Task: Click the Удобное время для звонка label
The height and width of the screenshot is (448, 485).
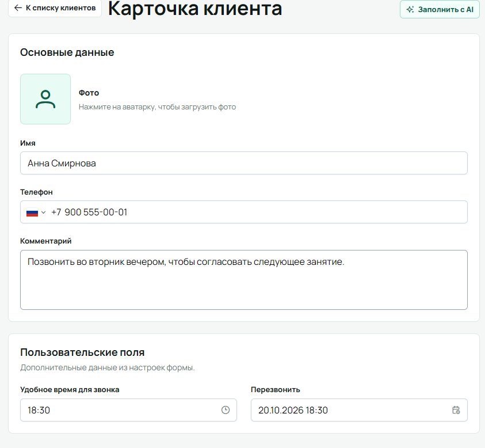Action: [70, 390]
